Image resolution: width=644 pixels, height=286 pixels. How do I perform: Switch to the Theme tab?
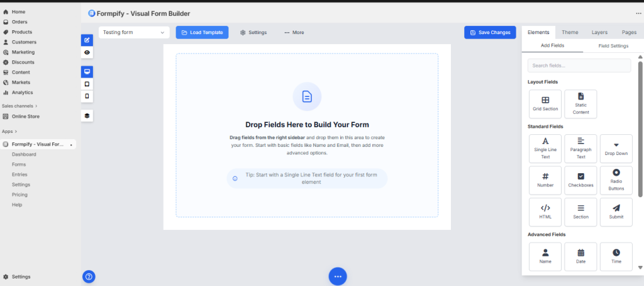tap(570, 32)
